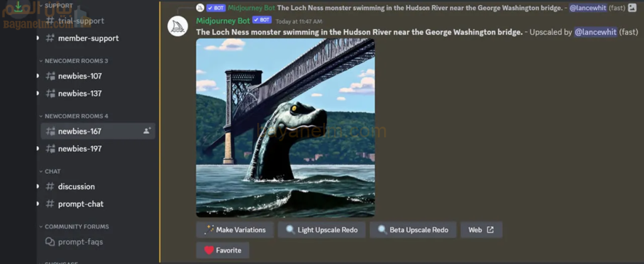The width and height of the screenshot is (644, 264).
Task: Click the small avatar in the reply preview
Action: (x=200, y=8)
